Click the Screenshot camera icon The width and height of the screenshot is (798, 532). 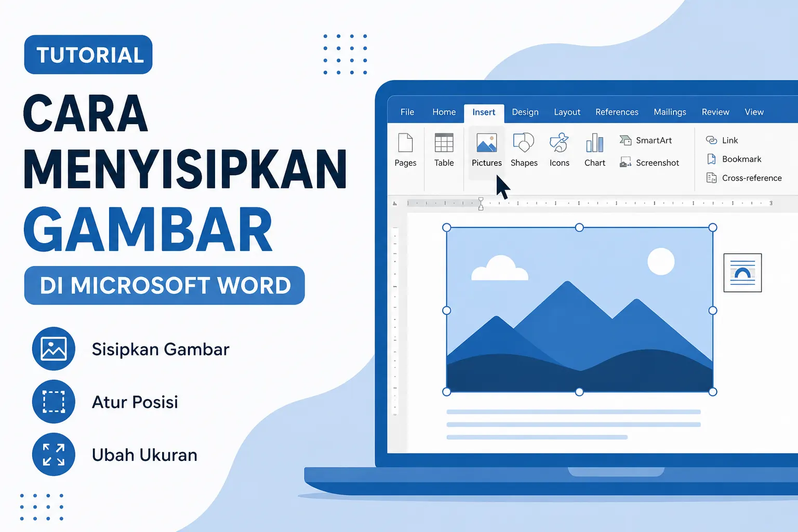pos(626,163)
